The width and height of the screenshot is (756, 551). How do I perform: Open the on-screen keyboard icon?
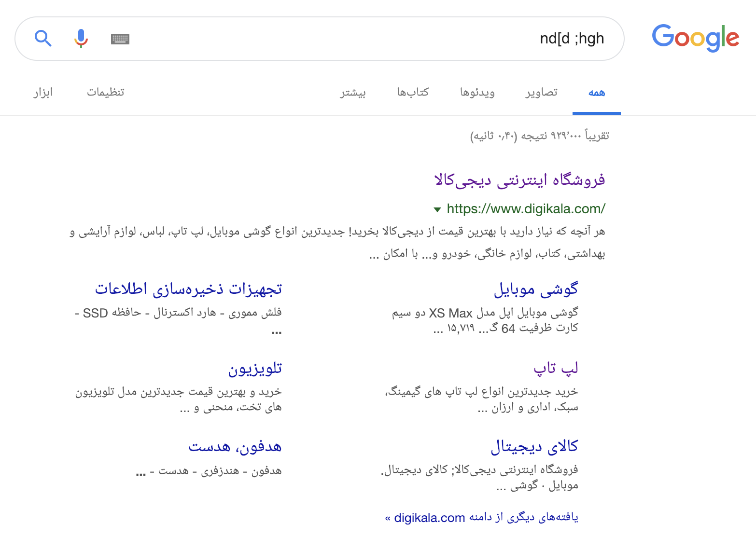click(120, 39)
